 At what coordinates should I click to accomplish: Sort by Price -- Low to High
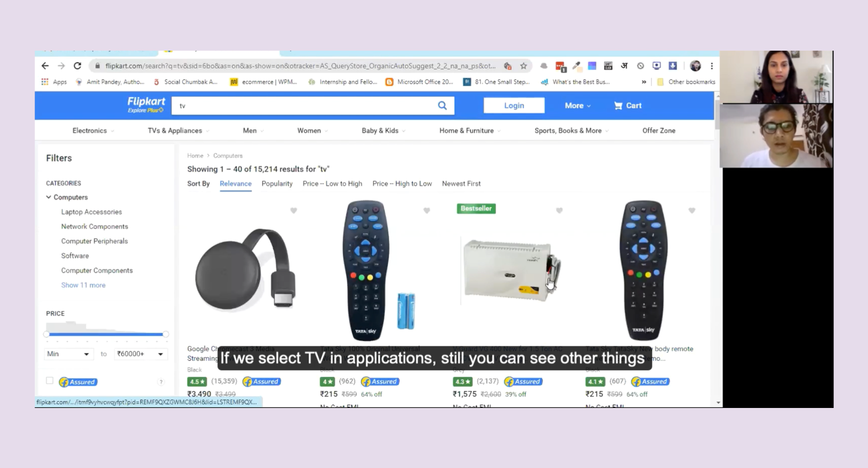pyautogui.click(x=332, y=184)
